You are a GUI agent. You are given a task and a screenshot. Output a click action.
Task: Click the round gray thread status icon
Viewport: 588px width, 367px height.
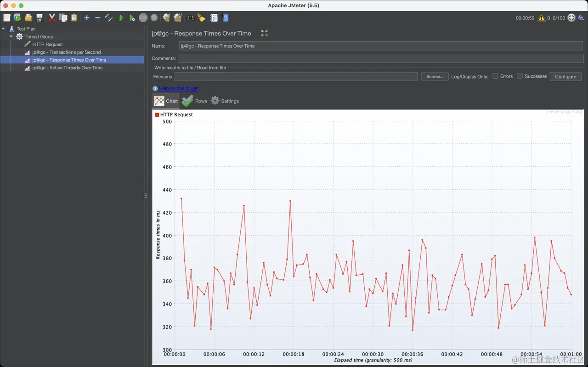click(571, 18)
